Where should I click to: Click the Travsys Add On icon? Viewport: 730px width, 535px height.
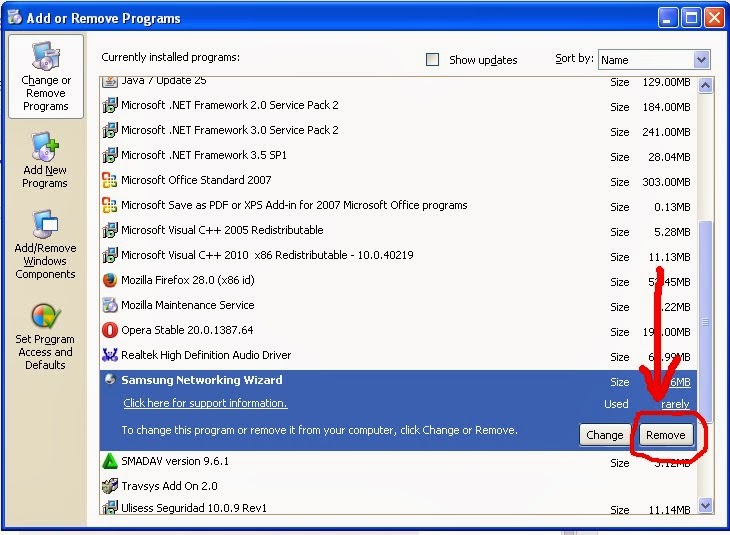pyautogui.click(x=110, y=486)
